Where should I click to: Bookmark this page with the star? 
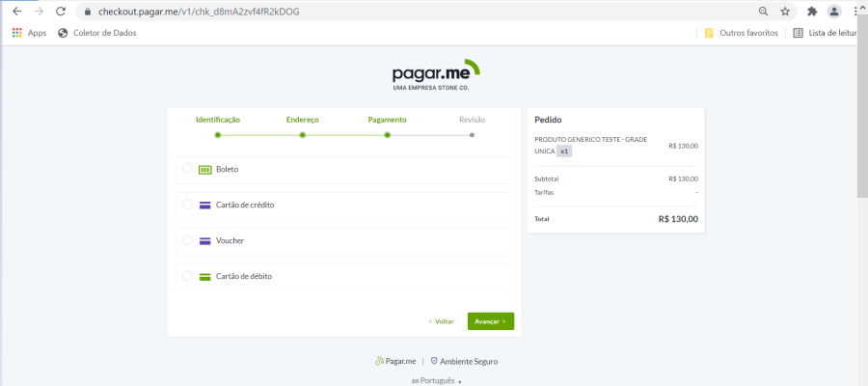click(785, 11)
